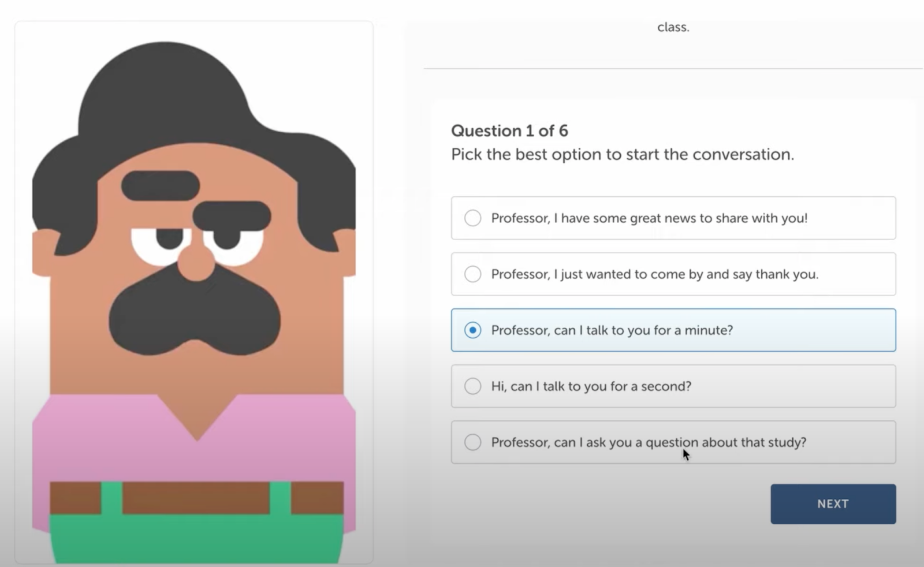Click the word 'class.' above the divider
Image resolution: width=924 pixels, height=567 pixels.
[x=673, y=27]
